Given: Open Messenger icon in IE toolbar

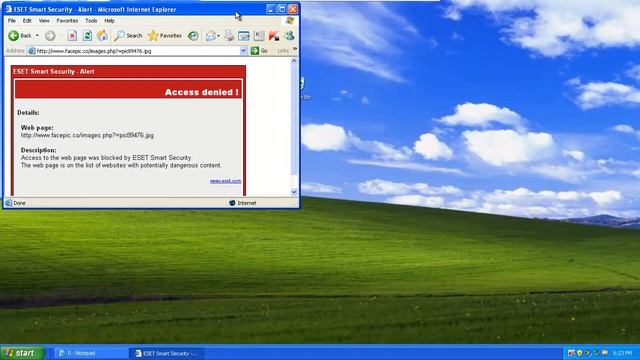Looking at the screenshot, I should point(289,36).
